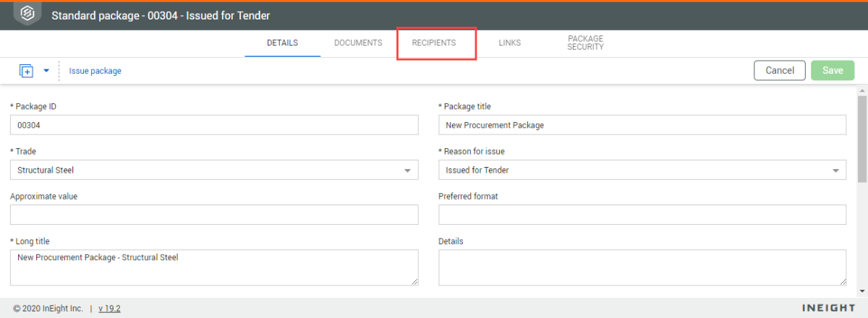Screen dimensions: 868x318
Task: Go to the Recipients tab
Action: pyautogui.click(x=434, y=43)
